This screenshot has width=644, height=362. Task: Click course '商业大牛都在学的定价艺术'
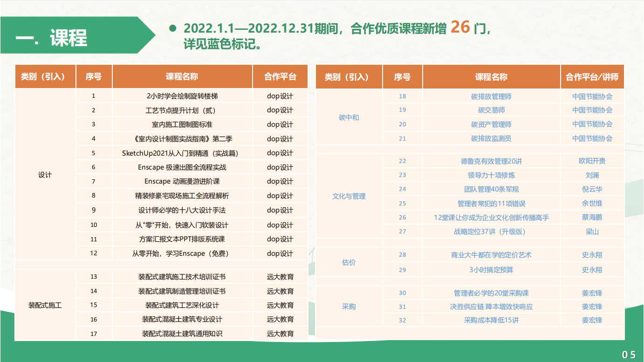point(492,255)
